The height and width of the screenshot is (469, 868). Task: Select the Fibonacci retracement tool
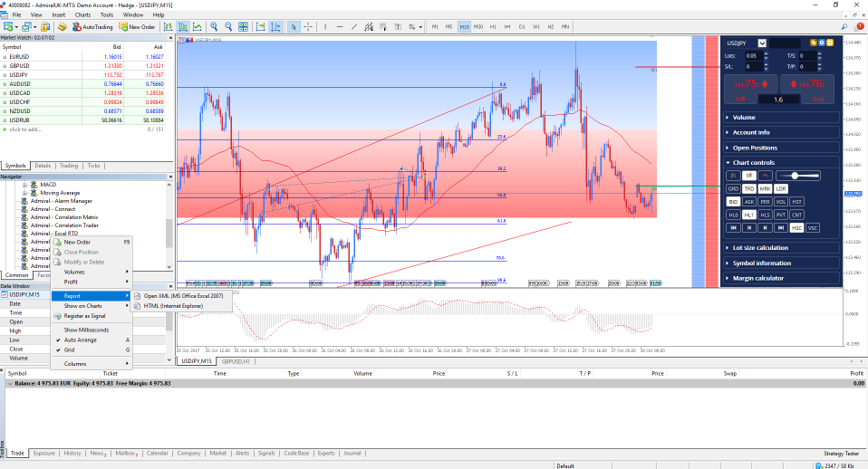[x=382, y=26]
